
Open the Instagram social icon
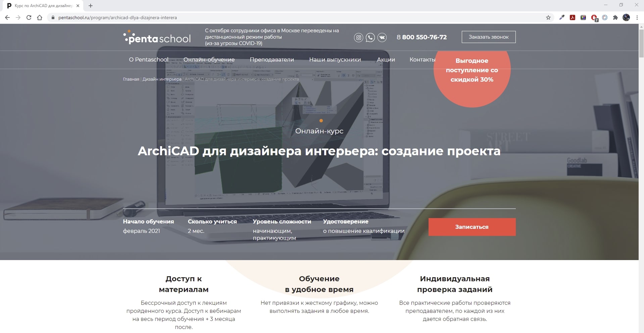358,37
